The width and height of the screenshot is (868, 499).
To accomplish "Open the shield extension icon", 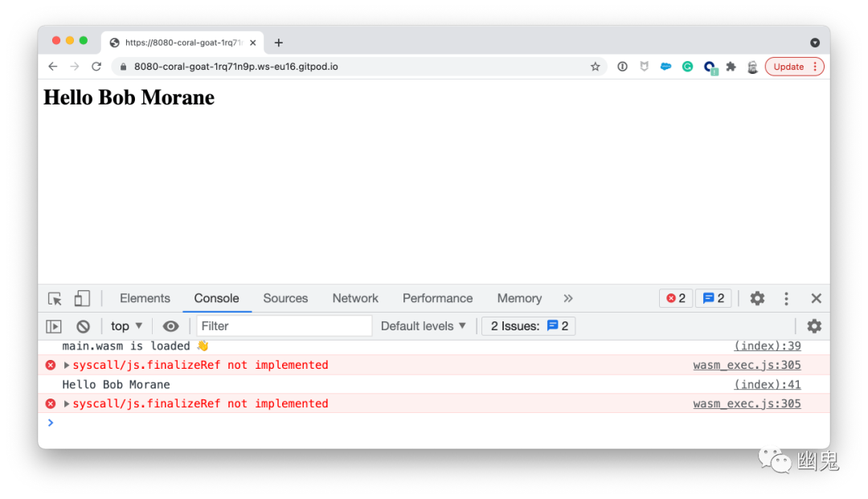I will click(644, 67).
